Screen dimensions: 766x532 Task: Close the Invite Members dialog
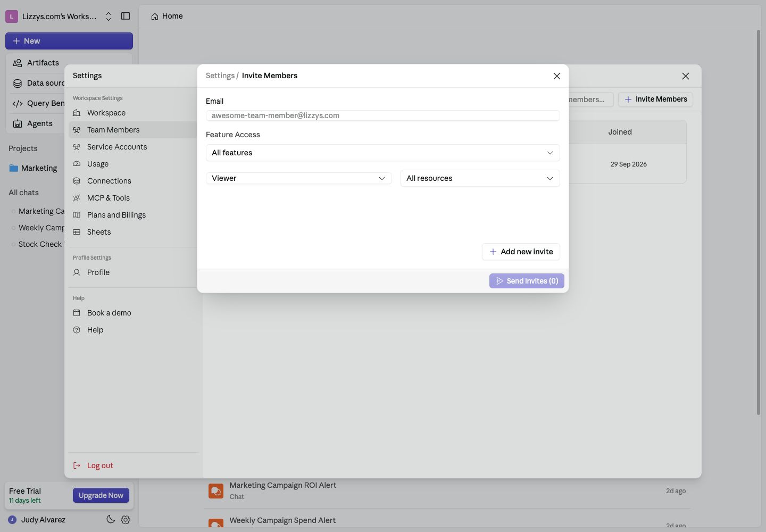coord(557,76)
